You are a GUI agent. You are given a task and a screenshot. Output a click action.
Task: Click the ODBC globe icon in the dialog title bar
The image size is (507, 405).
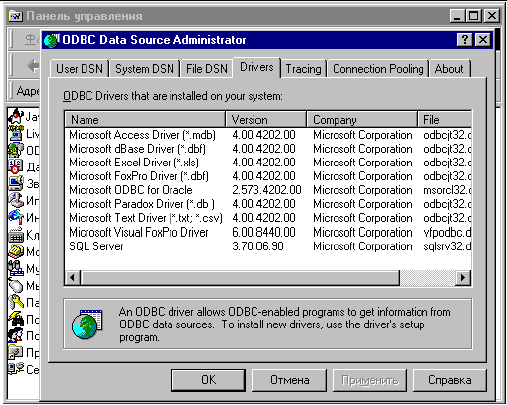(52, 40)
